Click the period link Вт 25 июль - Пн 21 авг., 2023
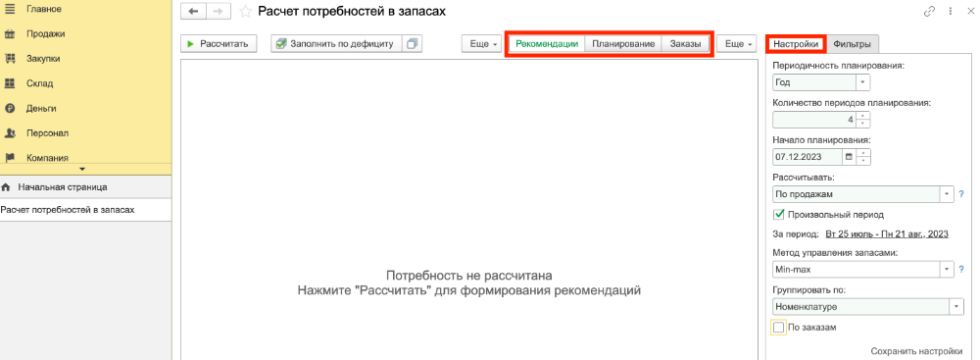 (887, 234)
